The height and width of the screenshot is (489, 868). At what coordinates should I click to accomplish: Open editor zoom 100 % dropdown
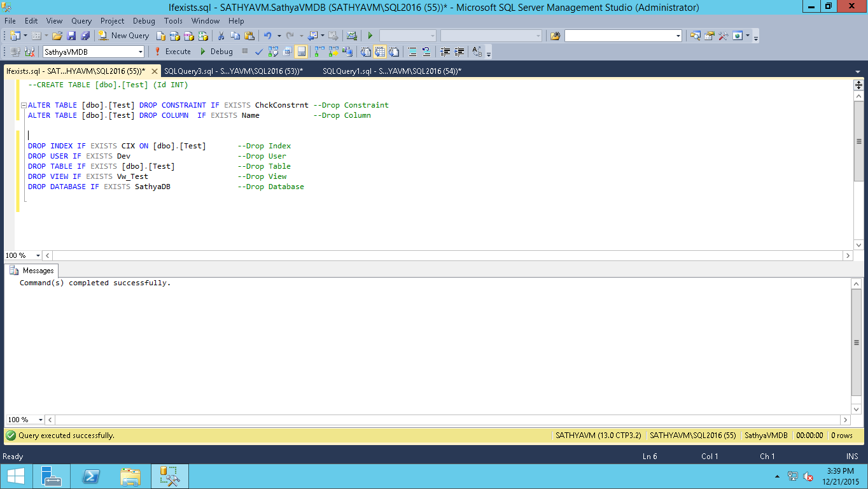(x=38, y=255)
